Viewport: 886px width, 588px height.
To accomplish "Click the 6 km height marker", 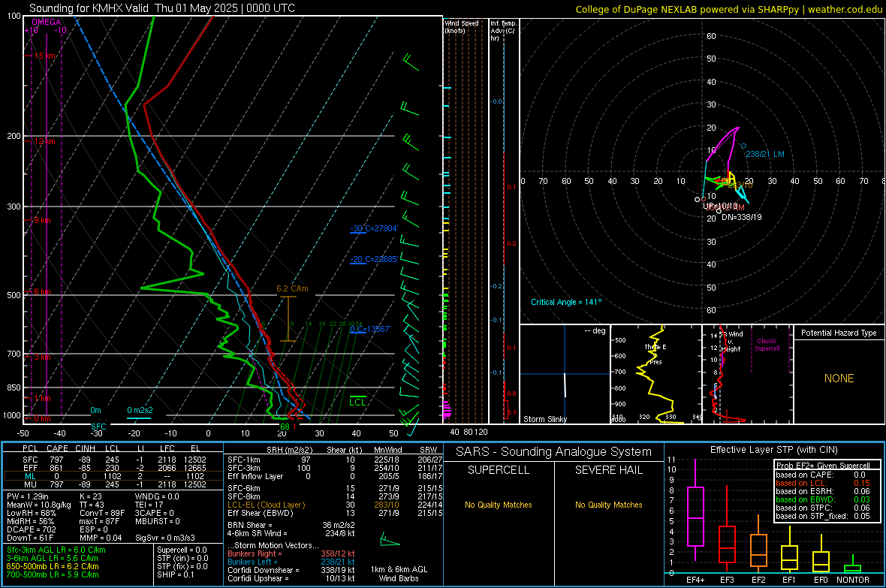I will 42,291.
